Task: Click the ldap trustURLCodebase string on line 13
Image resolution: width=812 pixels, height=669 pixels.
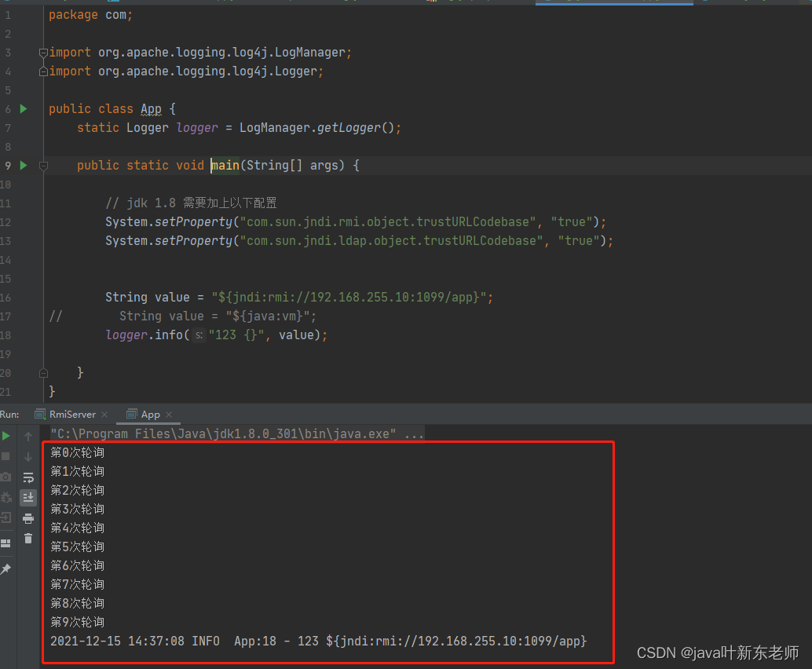Action: (x=392, y=241)
